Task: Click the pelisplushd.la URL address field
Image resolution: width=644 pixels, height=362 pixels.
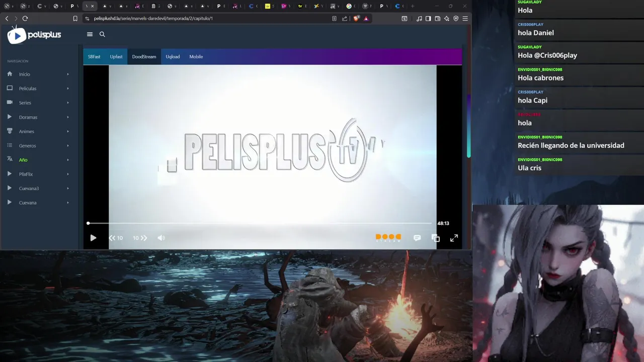Action: tap(153, 19)
